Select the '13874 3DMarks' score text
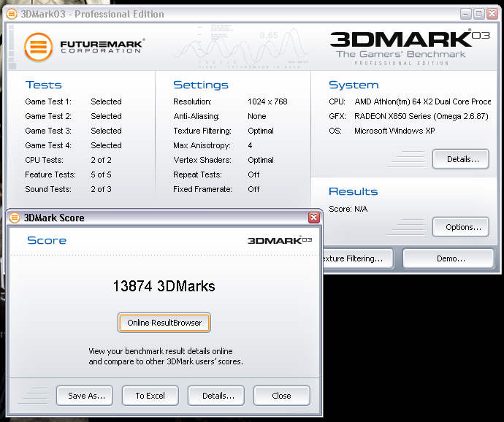 164,285
